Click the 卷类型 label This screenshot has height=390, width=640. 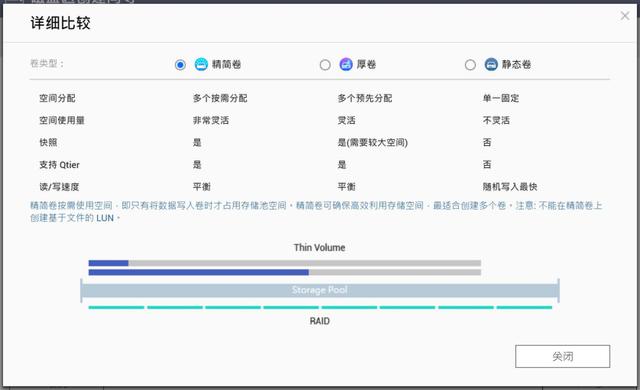click(47, 64)
